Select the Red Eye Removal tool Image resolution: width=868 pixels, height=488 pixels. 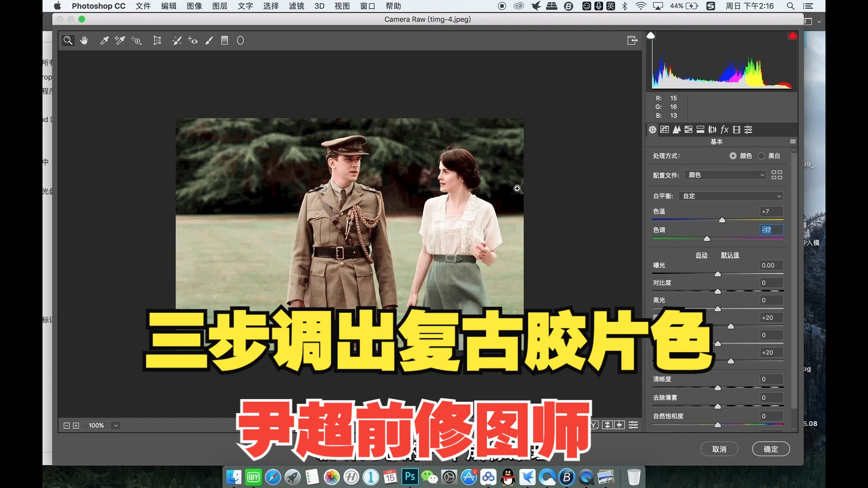[x=193, y=41]
